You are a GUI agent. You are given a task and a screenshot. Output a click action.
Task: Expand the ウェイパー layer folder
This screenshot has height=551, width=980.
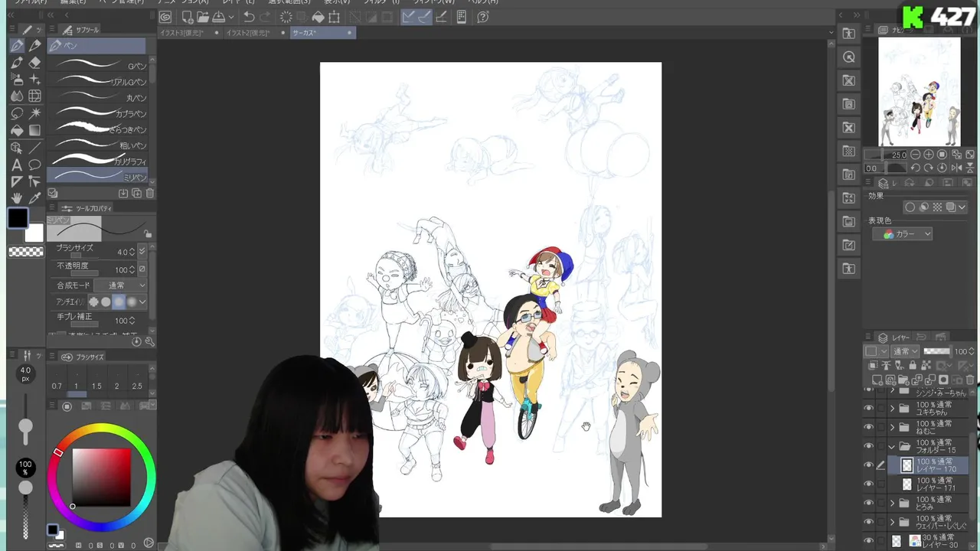(892, 522)
